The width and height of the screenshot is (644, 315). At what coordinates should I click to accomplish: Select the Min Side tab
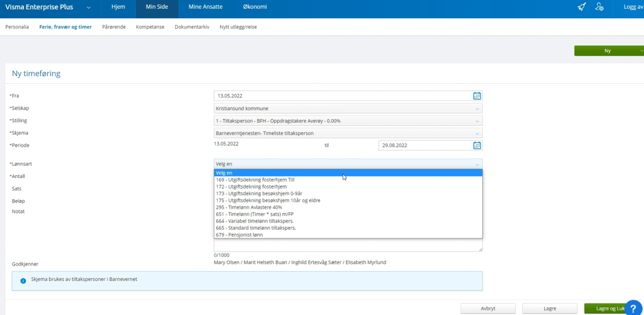click(x=157, y=7)
